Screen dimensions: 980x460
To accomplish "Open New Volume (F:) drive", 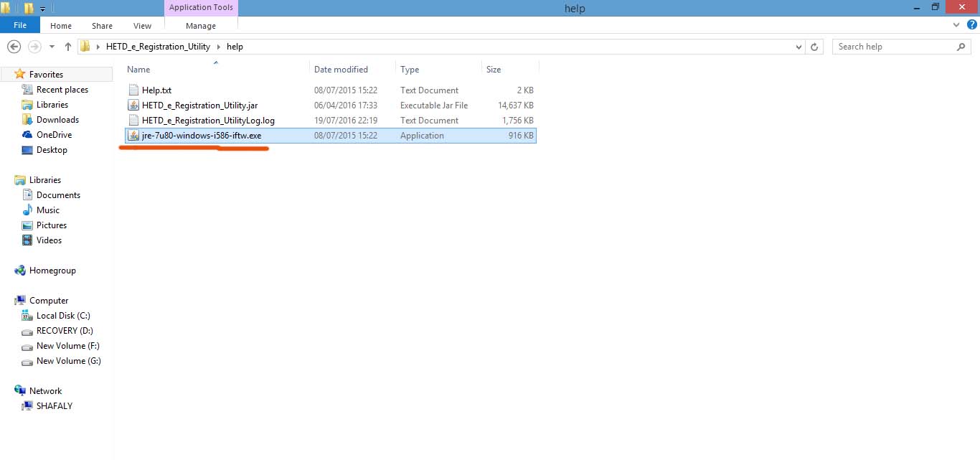I will pyautogui.click(x=68, y=346).
